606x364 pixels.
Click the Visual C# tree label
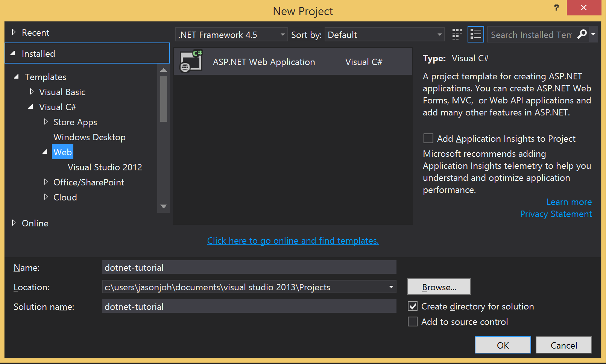coord(58,107)
